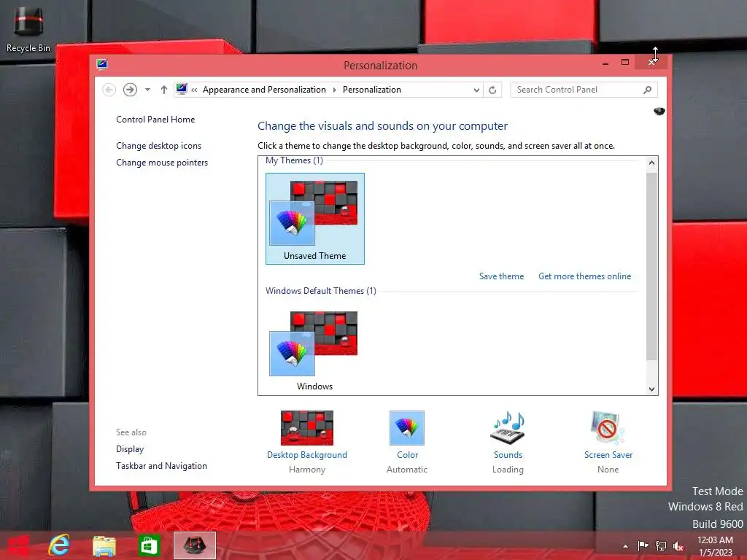Maximize the Personalization window
The height and width of the screenshot is (560, 747).
[x=625, y=63]
